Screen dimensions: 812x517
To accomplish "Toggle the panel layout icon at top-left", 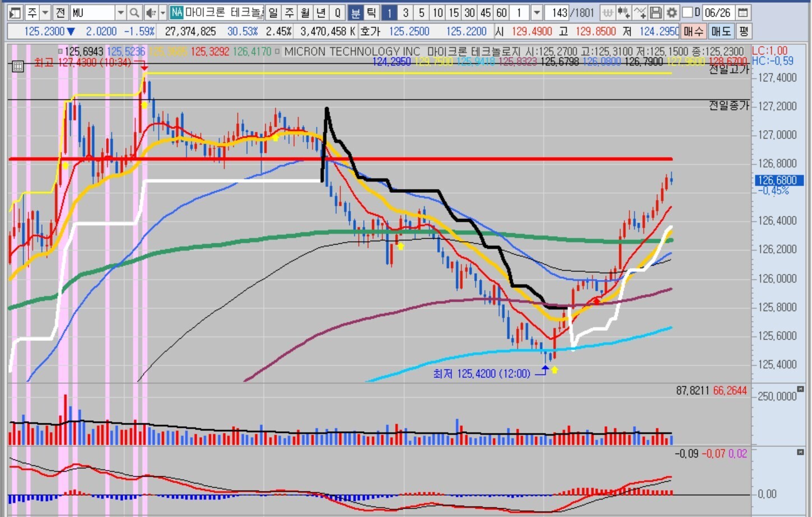I will (x=15, y=12).
